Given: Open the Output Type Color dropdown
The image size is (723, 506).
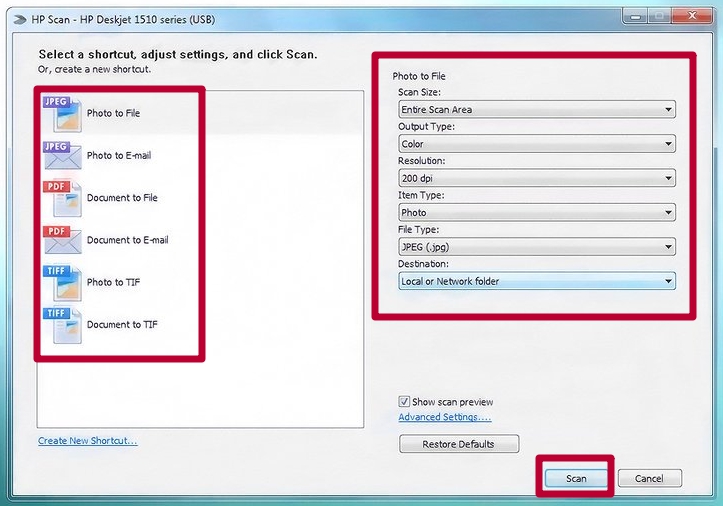Looking at the screenshot, I should pyautogui.click(x=537, y=144).
